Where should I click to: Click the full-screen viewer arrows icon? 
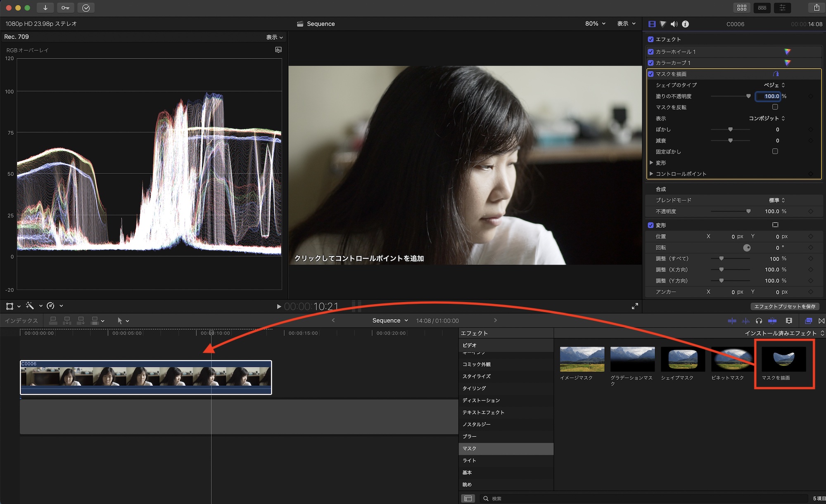(635, 306)
